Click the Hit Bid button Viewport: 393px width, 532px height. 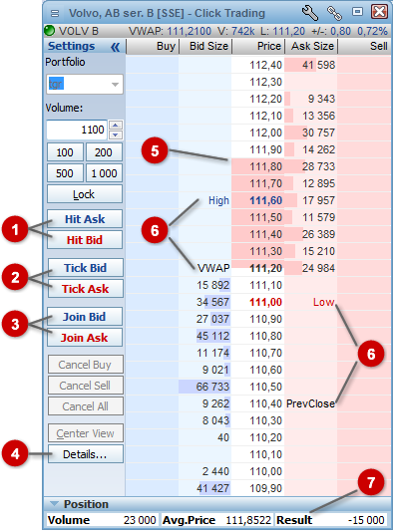click(85, 240)
